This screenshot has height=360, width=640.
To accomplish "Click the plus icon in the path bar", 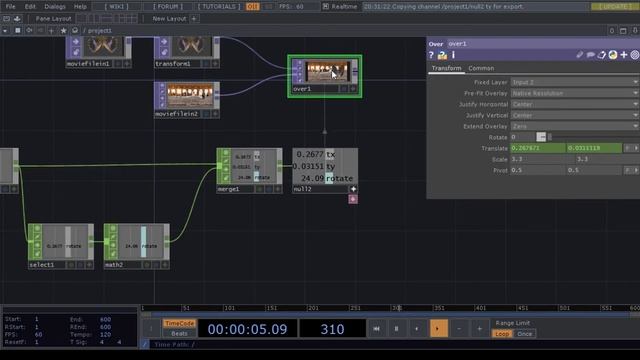I will 51,31.
